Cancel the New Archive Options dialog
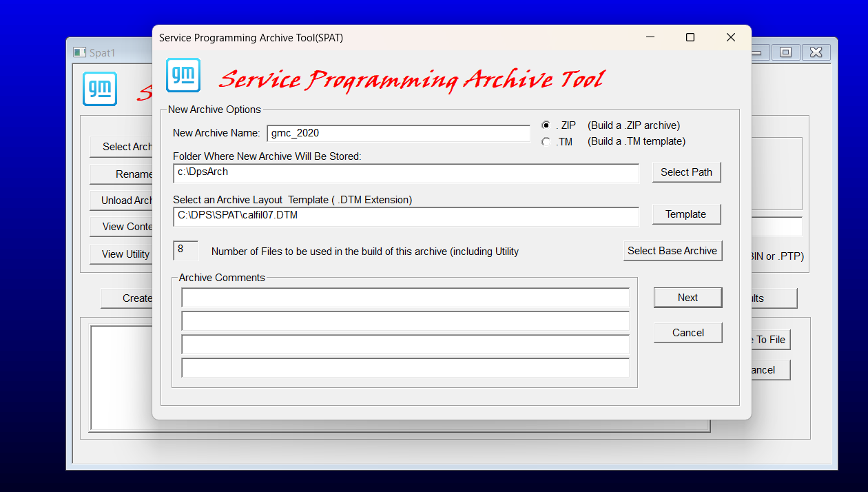The image size is (868, 492). coord(688,333)
